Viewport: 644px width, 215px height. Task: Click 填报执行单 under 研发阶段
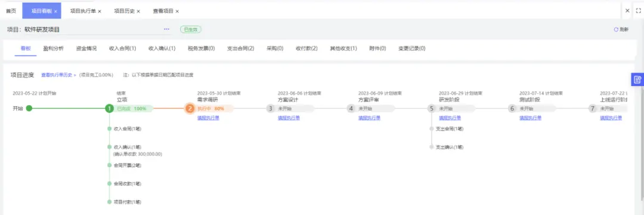pos(450,118)
